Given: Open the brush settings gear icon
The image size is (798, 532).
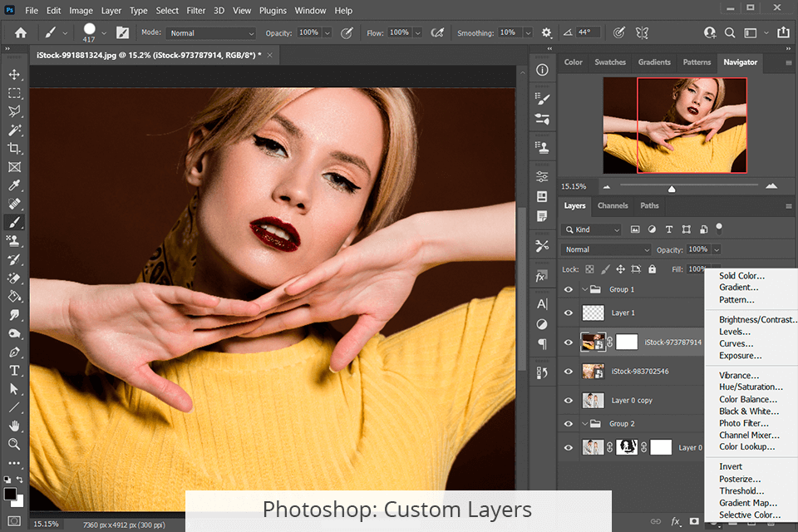Looking at the screenshot, I should (546, 32).
